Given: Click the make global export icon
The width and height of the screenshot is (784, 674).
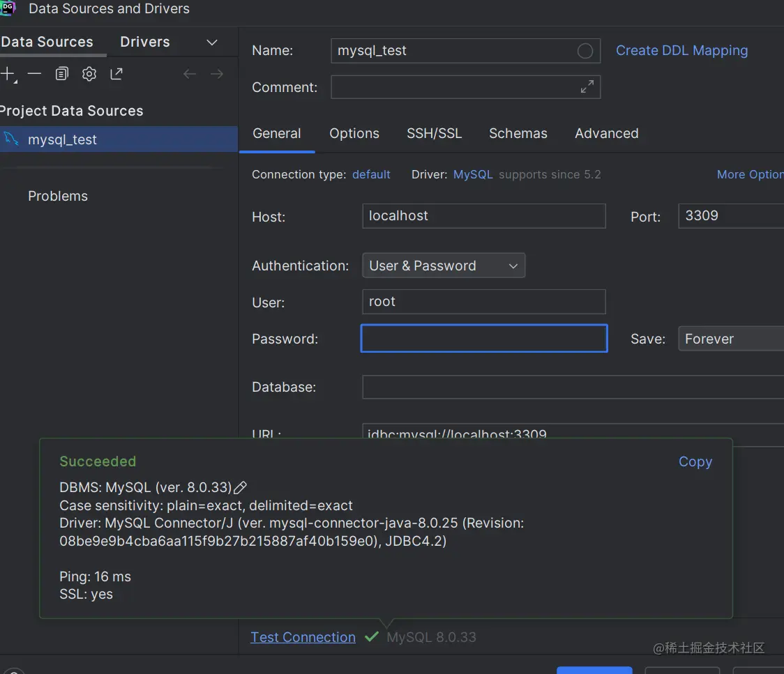Looking at the screenshot, I should [x=116, y=74].
